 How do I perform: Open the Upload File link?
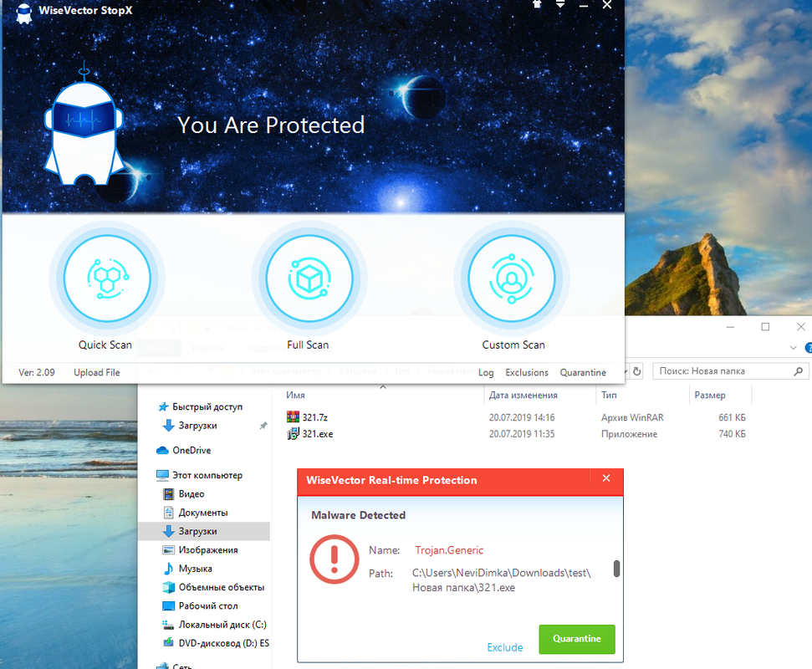coord(97,372)
